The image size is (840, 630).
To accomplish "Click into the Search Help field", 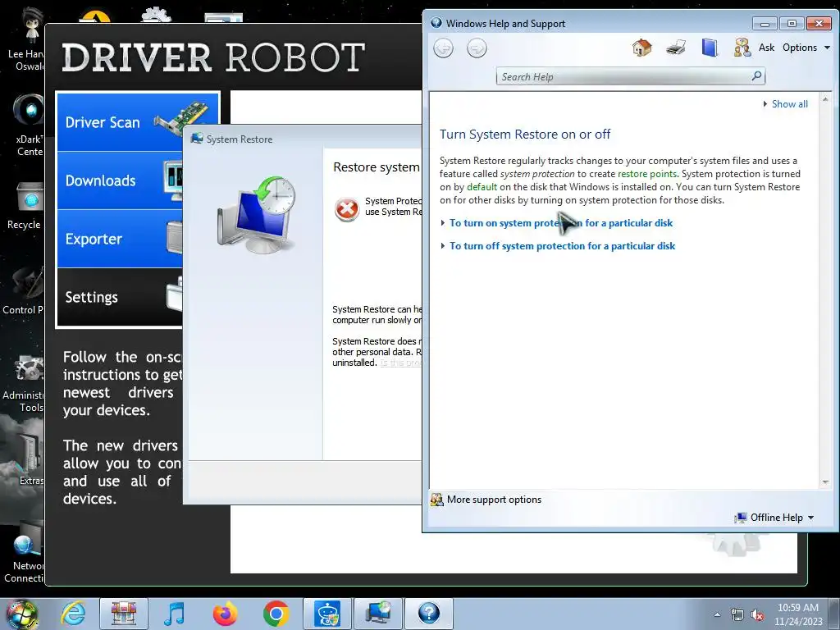I will coord(624,76).
